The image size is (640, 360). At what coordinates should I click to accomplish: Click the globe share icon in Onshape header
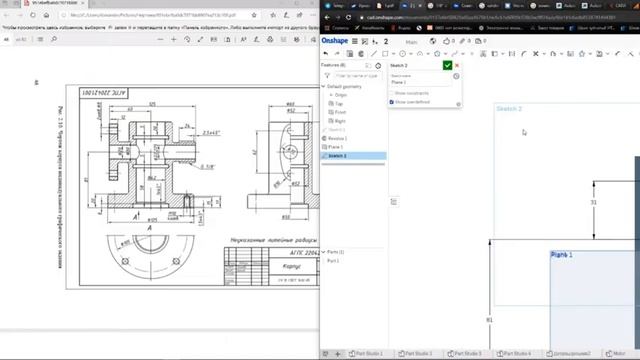(x=433, y=41)
